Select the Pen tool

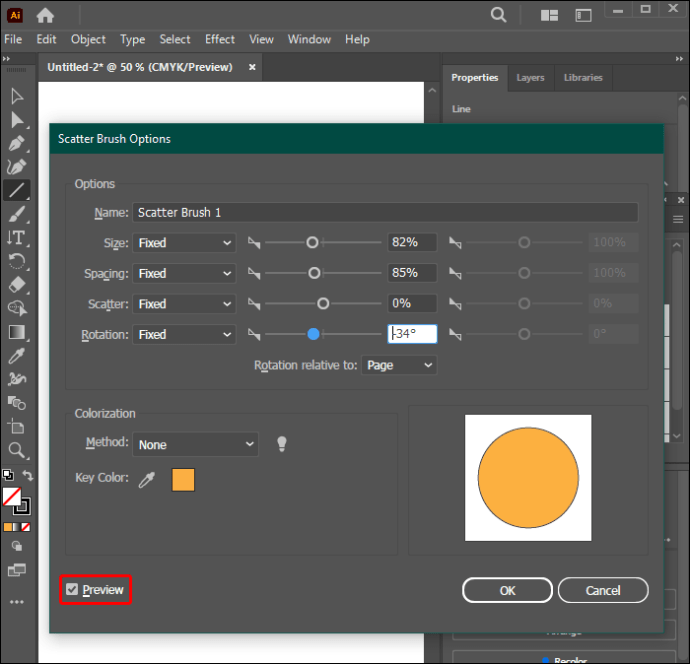[17, 143]
